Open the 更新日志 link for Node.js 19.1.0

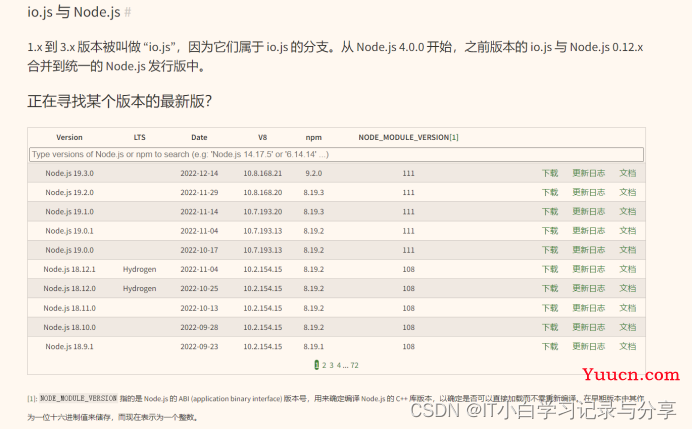tap(588, 211)
